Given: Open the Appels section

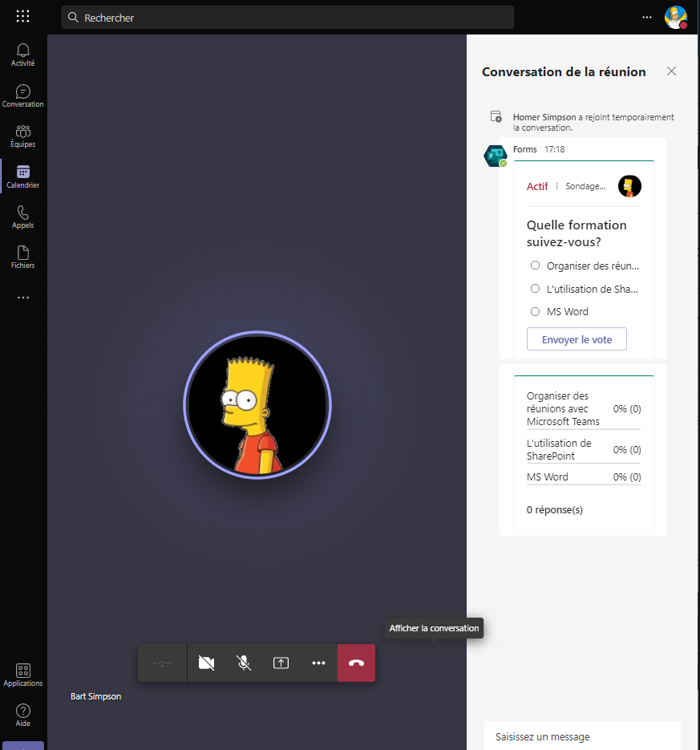Looking at the screenshot, I should tap(23, 217).
